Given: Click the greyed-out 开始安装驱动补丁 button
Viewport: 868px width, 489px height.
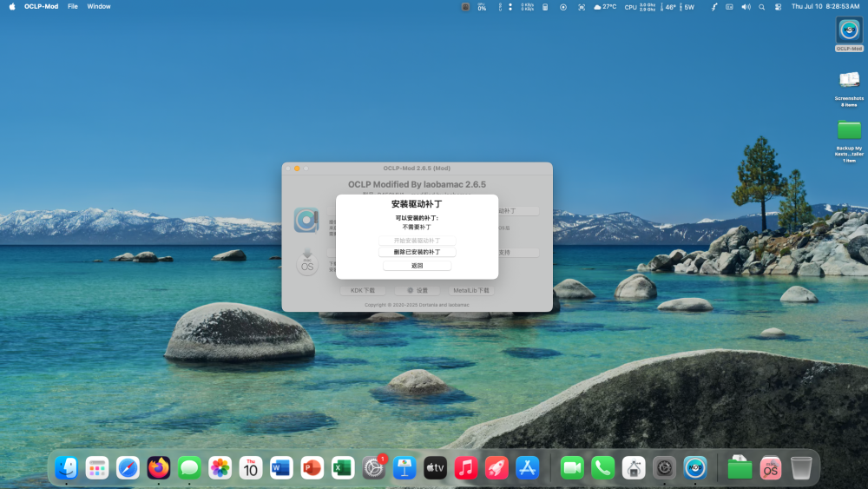Looking at the screenshot, I should coord(417,241).
